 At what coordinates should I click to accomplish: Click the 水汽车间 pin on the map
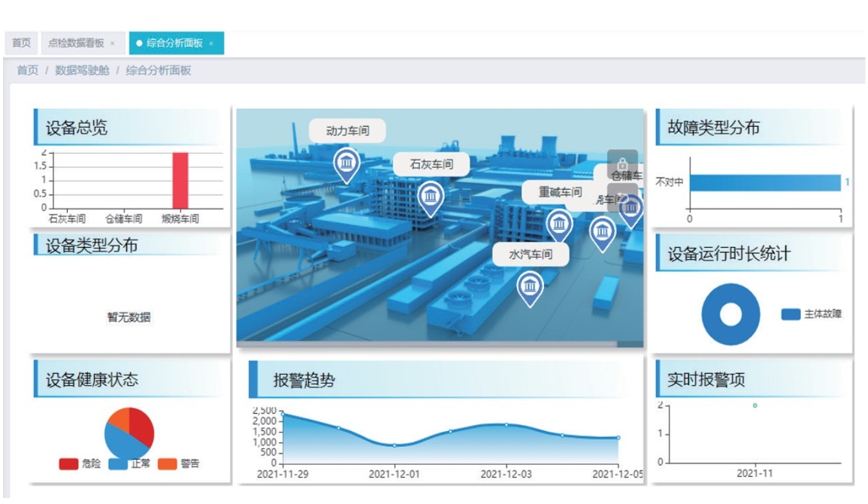[530, 286]
